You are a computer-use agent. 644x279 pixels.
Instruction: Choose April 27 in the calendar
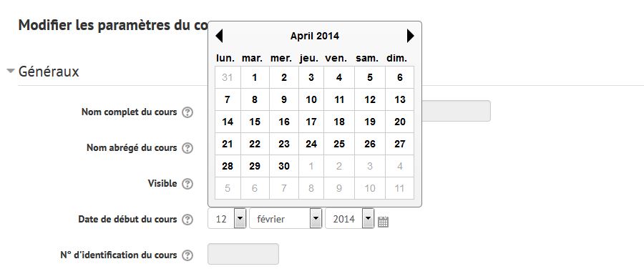point(399,144)
